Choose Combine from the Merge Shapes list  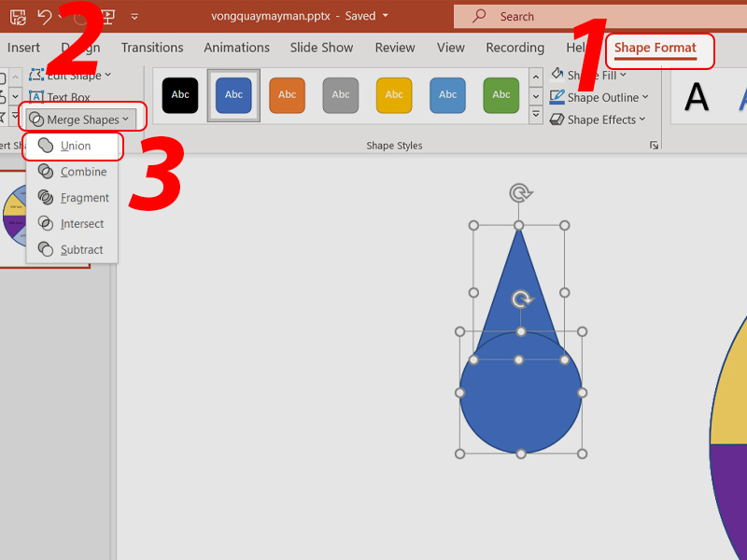tap(82, 172)
